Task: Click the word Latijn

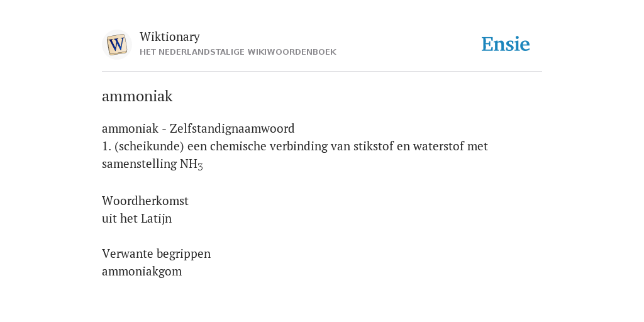Action: [x=156, y=218]
